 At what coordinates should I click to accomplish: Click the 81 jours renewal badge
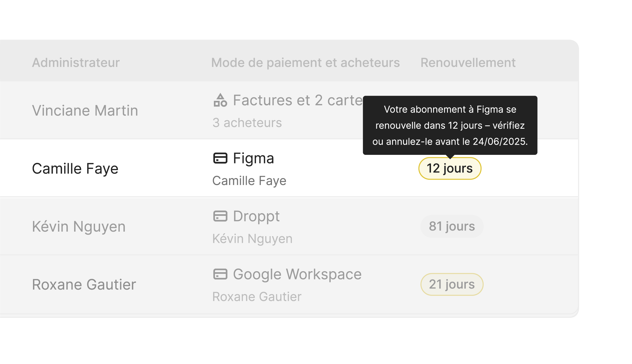452,226
